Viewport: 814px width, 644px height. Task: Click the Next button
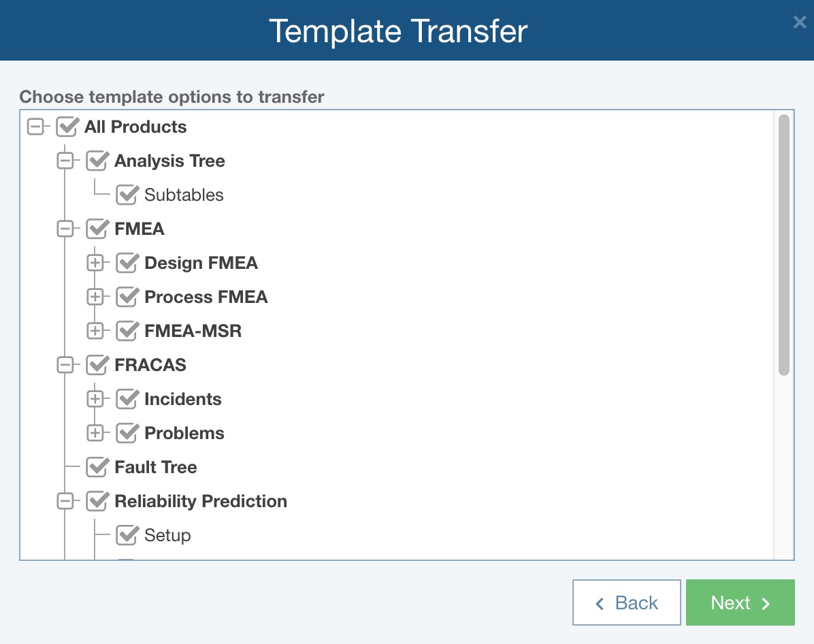click(x=740, y=602)
